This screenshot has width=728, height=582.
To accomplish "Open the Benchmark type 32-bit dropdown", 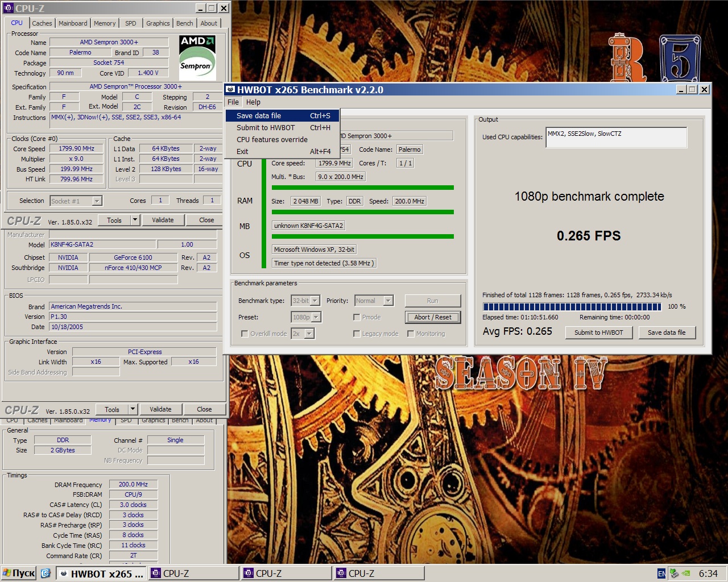I will (x=315, y=301).
